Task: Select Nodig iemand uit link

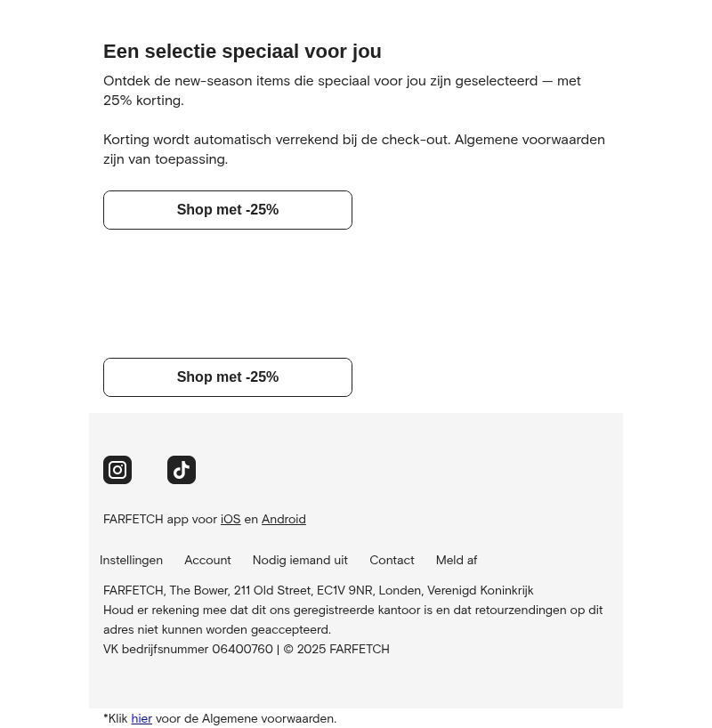Action: pyautogui.click(x=300, y=560)
